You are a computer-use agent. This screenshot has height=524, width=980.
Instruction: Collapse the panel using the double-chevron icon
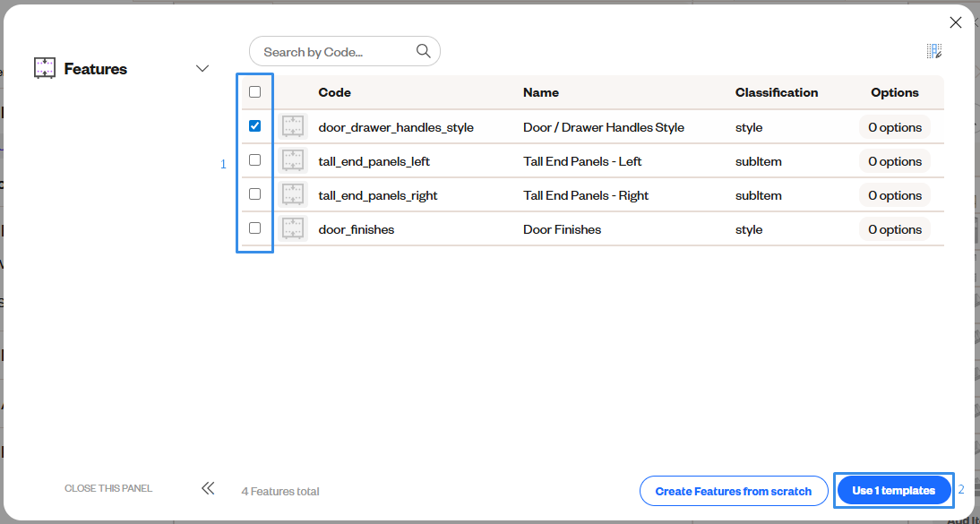(x=207, y=488)
